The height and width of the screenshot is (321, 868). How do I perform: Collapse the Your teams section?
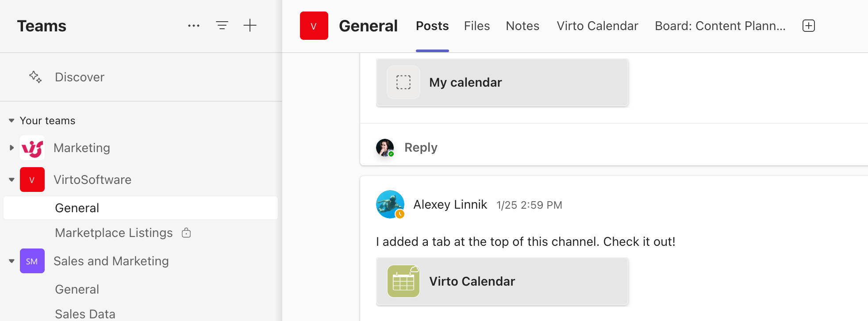(12, 121)
